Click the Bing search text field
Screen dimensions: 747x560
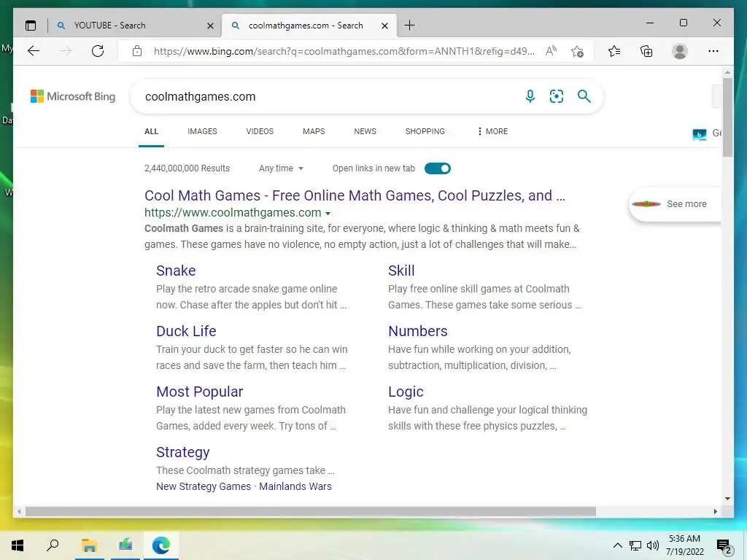tap(329, 97)
